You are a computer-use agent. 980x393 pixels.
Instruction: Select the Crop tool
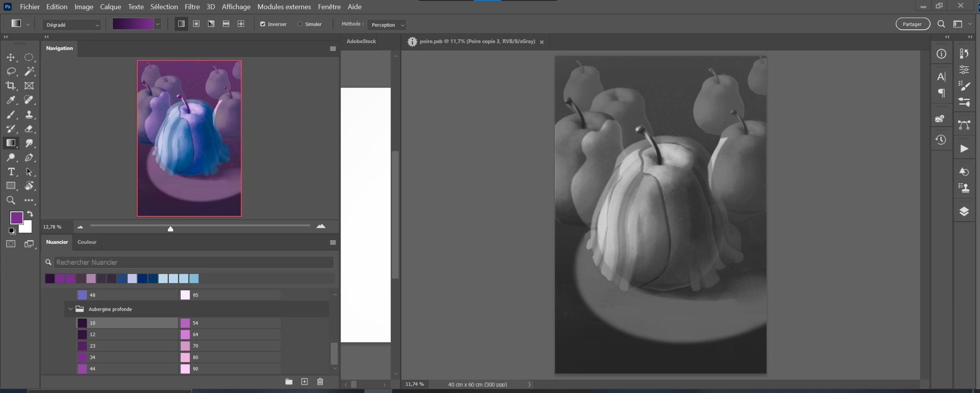pos(11,86)
